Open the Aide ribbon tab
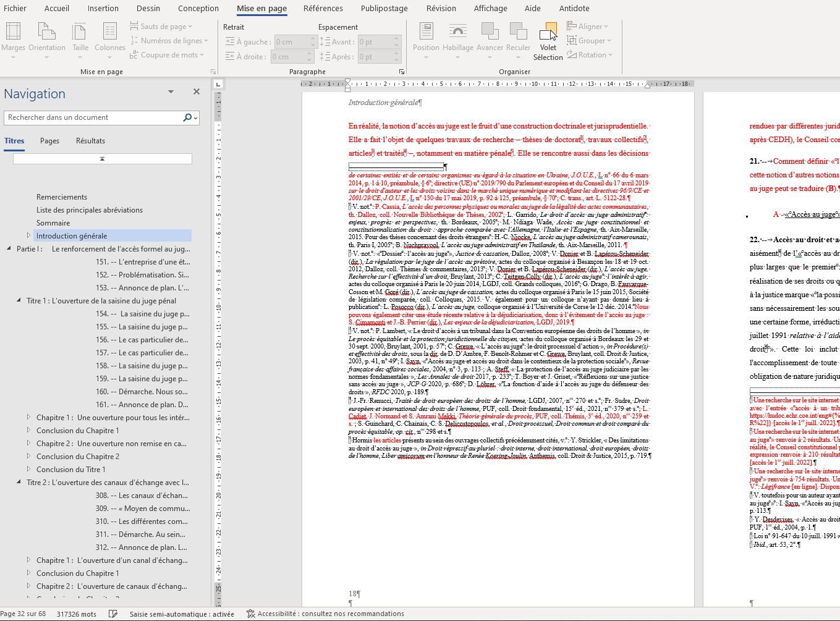840x621 pixels. point(532,8)
